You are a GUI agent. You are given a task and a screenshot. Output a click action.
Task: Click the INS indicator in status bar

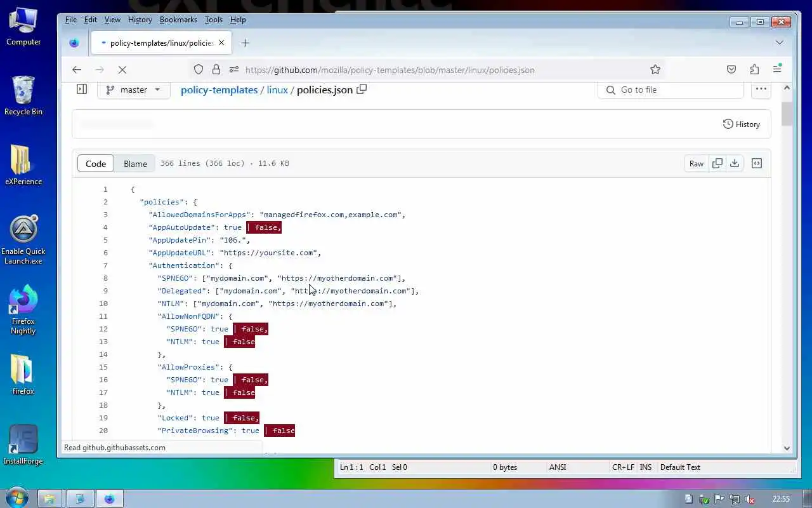tap(646, 467)
